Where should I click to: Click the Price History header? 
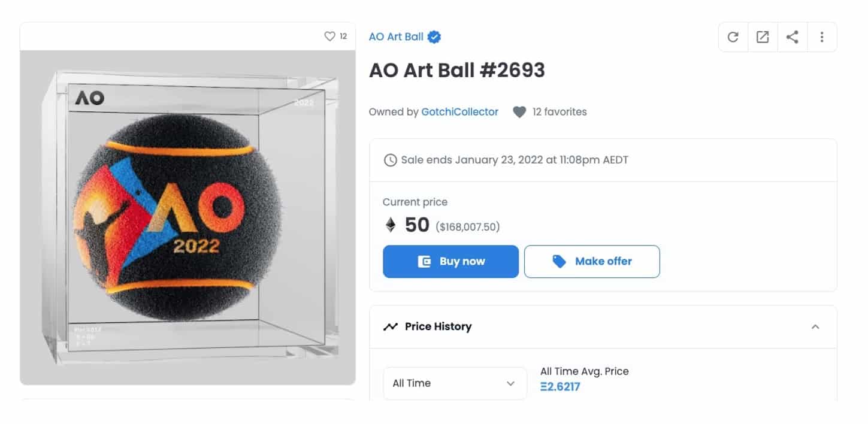(x=603, y=327)
